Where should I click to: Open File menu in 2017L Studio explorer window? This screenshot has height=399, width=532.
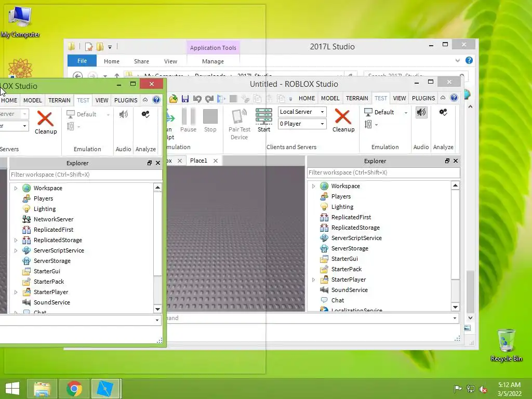pyautogui.click(x=82, y=61)
